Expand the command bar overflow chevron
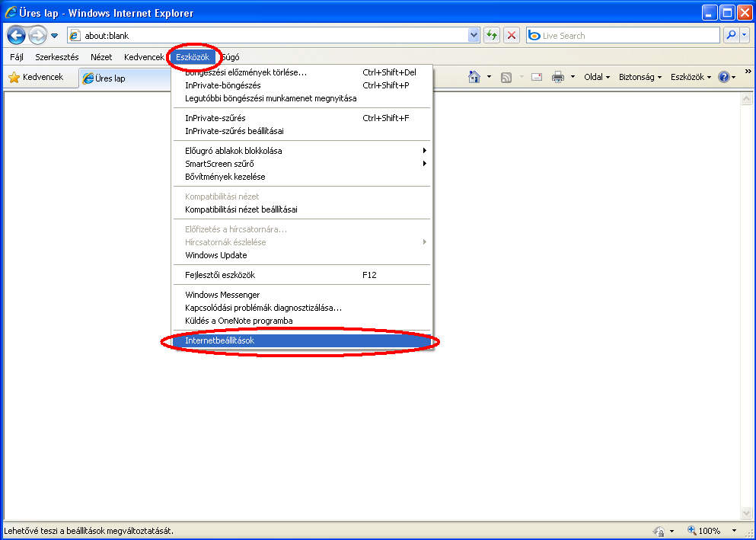 [x=748, y=72]
